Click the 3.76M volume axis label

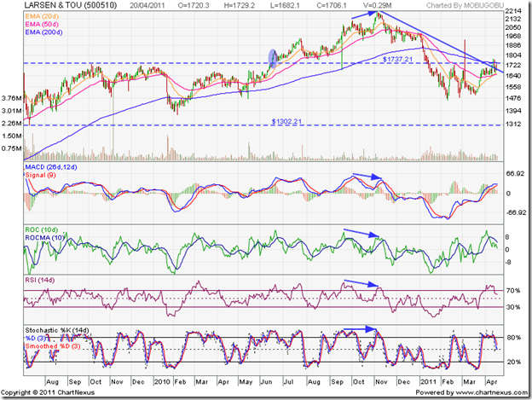[12, 98]
